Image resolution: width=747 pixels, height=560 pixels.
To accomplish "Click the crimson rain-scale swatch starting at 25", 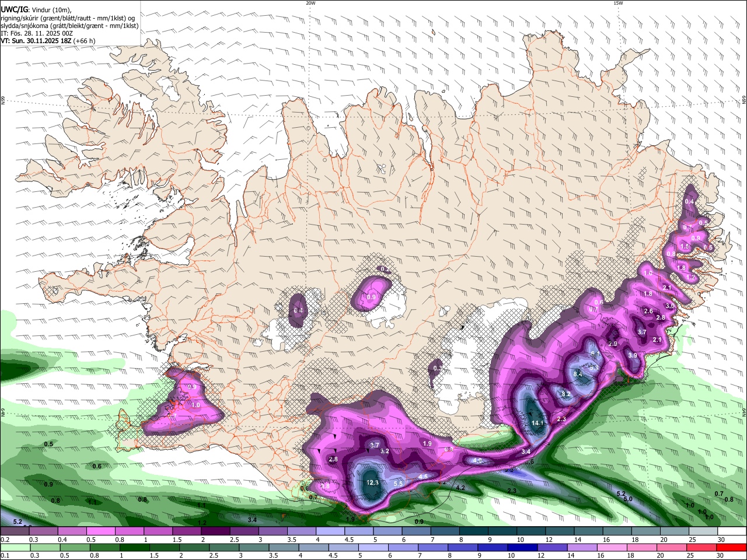I will 701,547.
